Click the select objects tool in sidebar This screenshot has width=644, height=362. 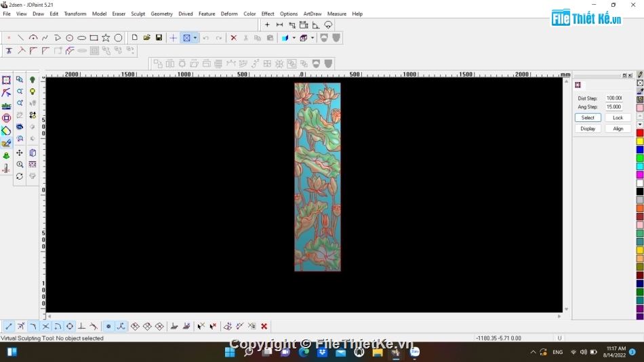click(x=6, y=80)
